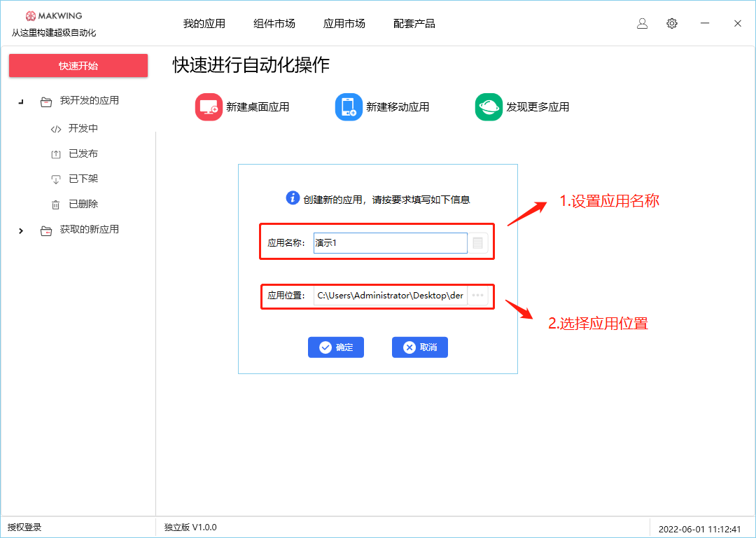Viewport: 756px width, 538px height.
Task: Open the 组件市场 menu
Action: [x=274, y=24]
